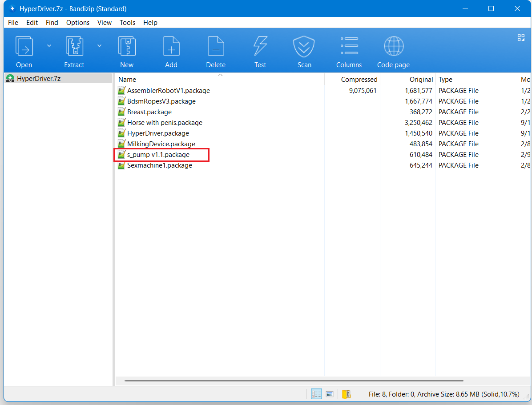This screenshot has width=532, height=405.
Task: Click the original size 1,681,577
Action: 419,91
